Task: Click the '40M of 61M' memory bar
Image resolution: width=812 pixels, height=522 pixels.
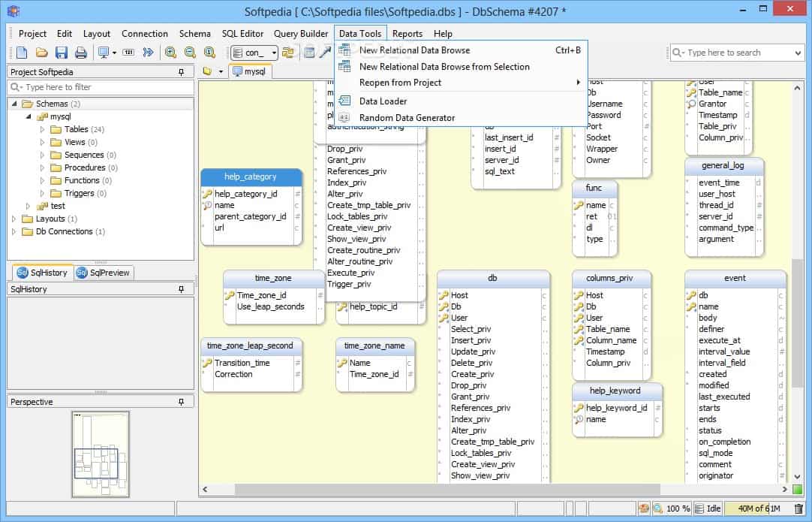Action: 758,508
